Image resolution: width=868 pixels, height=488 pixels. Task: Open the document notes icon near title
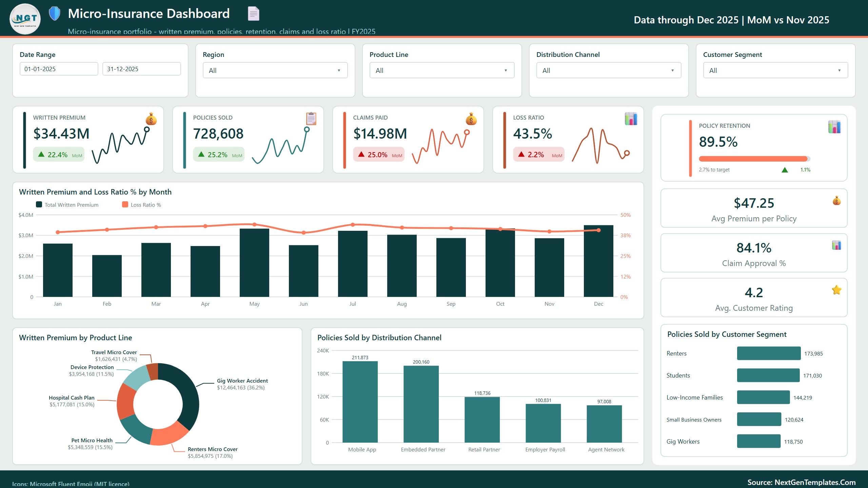pos(253,14)
